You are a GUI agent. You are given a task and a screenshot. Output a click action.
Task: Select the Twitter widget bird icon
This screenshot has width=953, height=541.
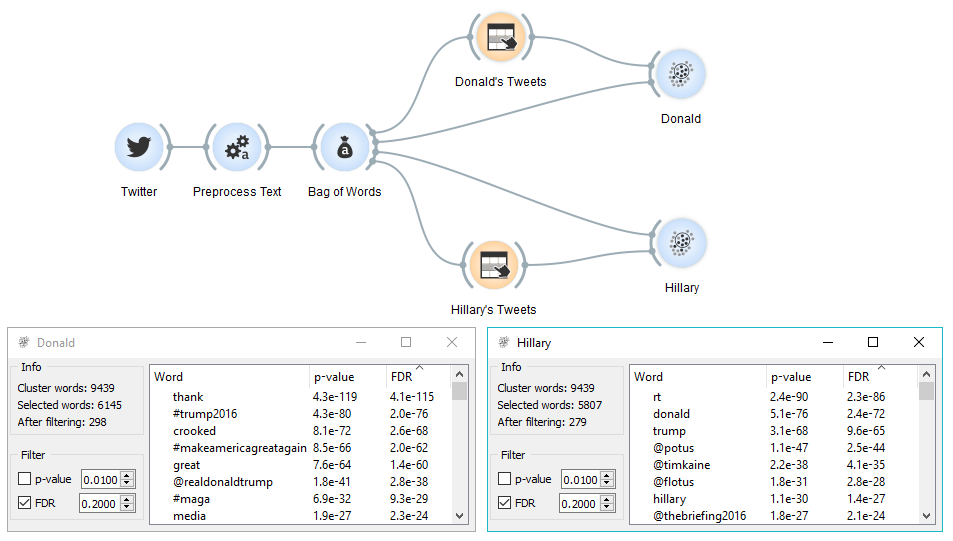139,147
